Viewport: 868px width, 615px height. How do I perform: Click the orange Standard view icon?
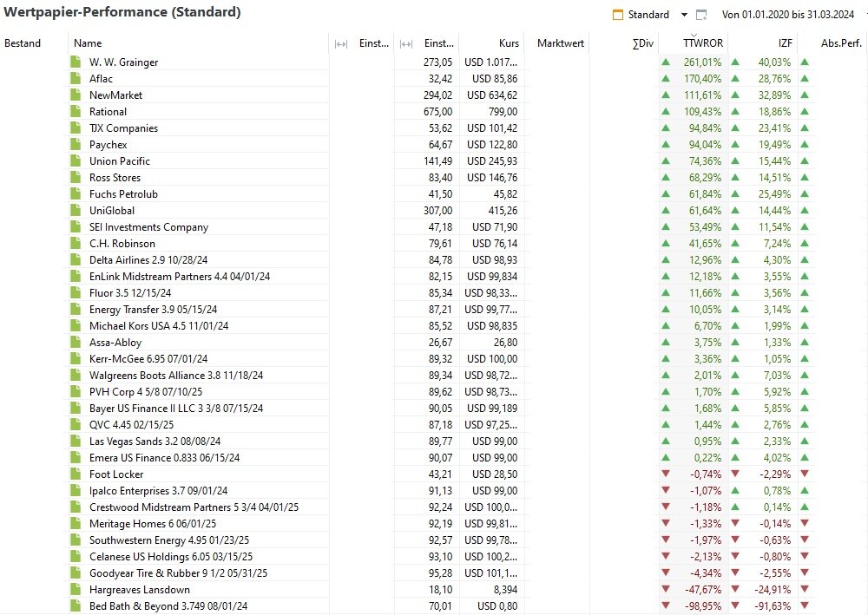[618, 15]
